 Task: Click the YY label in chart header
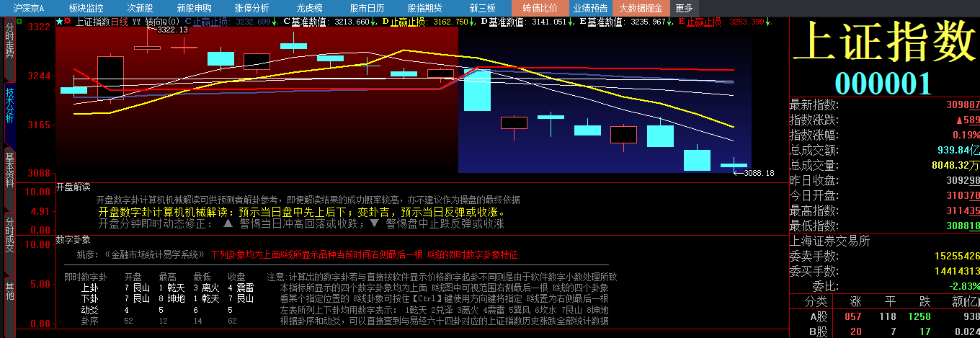pos(136,22)
